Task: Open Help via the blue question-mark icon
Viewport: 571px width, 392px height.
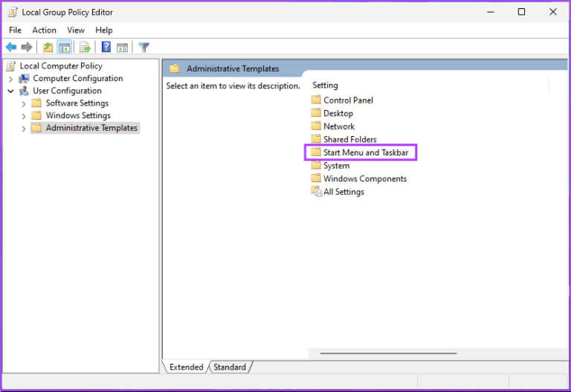Action: point(106,47)
